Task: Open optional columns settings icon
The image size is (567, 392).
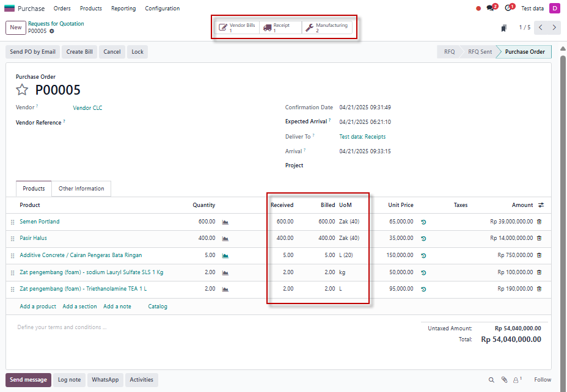Action: (541, 205)
